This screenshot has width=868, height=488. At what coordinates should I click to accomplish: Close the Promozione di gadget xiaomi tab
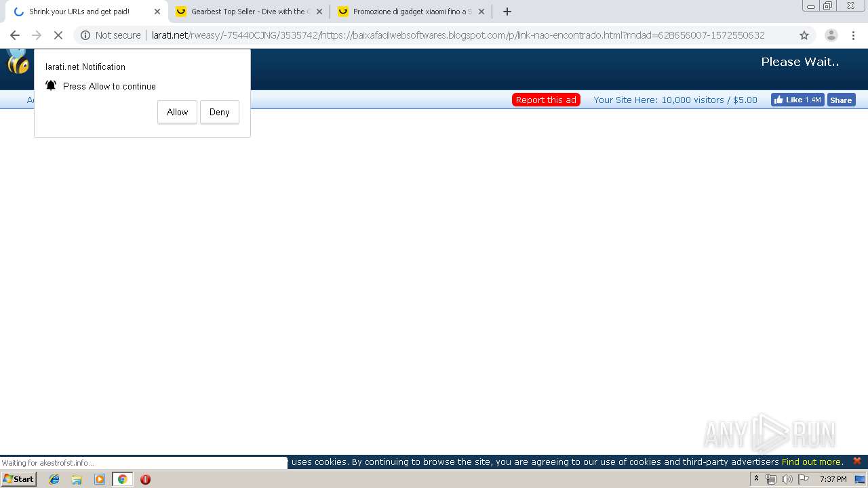481,12
